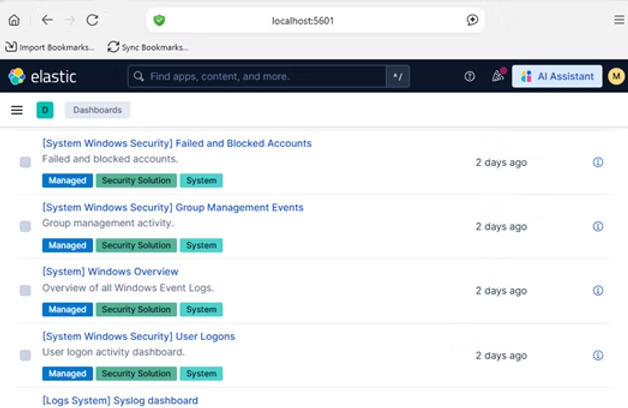Select the User Logons checkbox

[x=25, y=356]
